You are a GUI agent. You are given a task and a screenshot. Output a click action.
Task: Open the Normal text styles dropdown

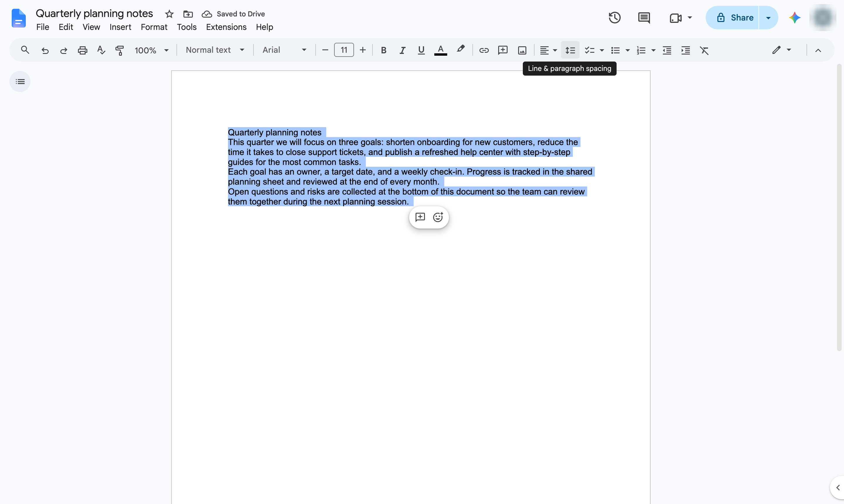pos(215,50)
